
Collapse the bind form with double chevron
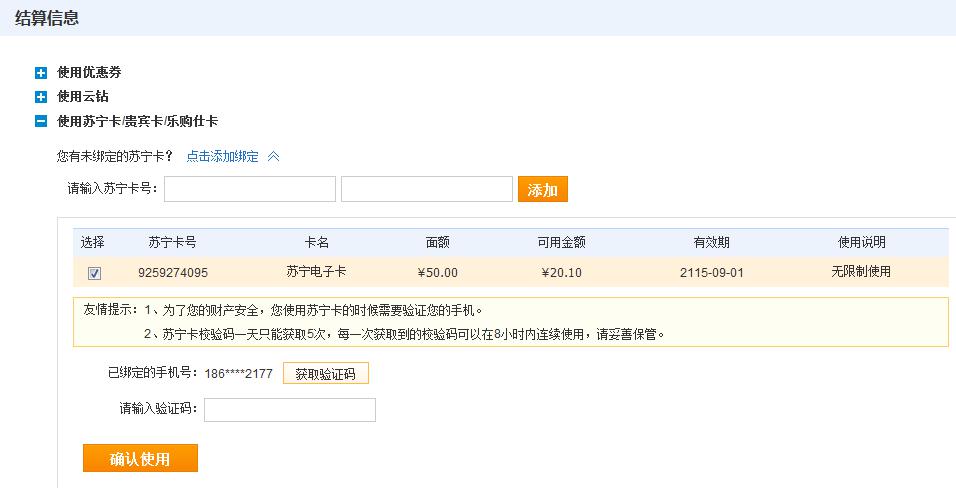click(x=274, y=157)
